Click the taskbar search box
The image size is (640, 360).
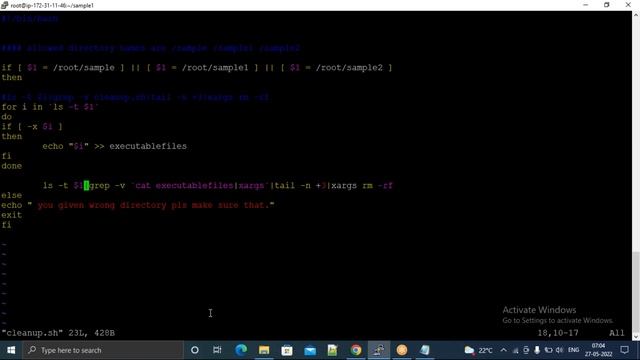(x=103, y=350)
